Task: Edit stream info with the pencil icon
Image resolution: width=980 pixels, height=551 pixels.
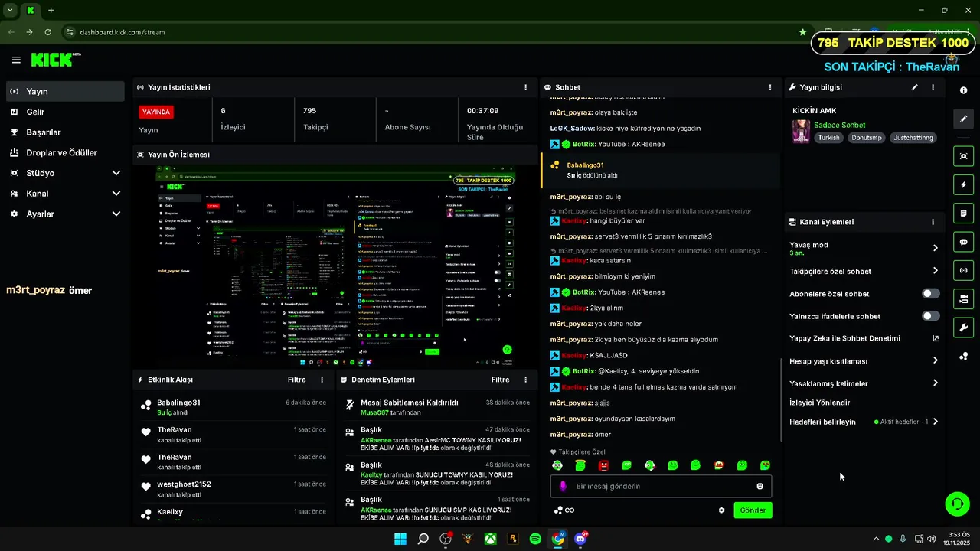Action: (914, 87)
